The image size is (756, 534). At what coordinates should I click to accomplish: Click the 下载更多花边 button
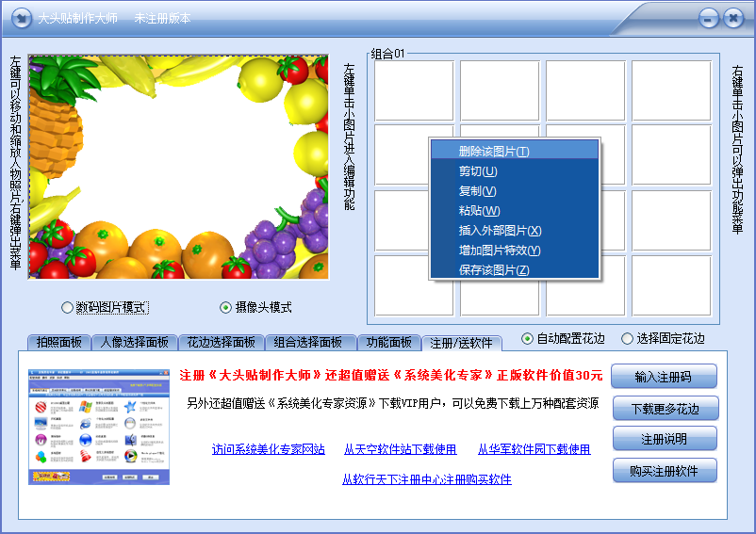coord(665,408)
